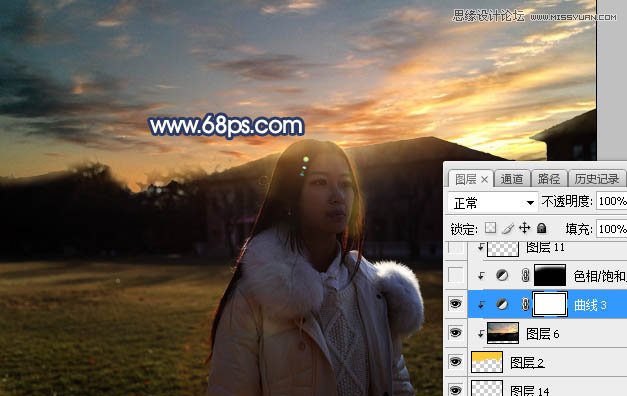Select layer name 曲线 3
The height and width of the screenshot is (396, 627).
click(x=590, y=305)
